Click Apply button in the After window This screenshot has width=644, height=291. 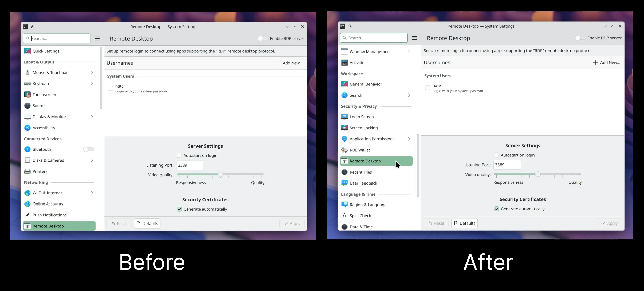pos(610,223)
